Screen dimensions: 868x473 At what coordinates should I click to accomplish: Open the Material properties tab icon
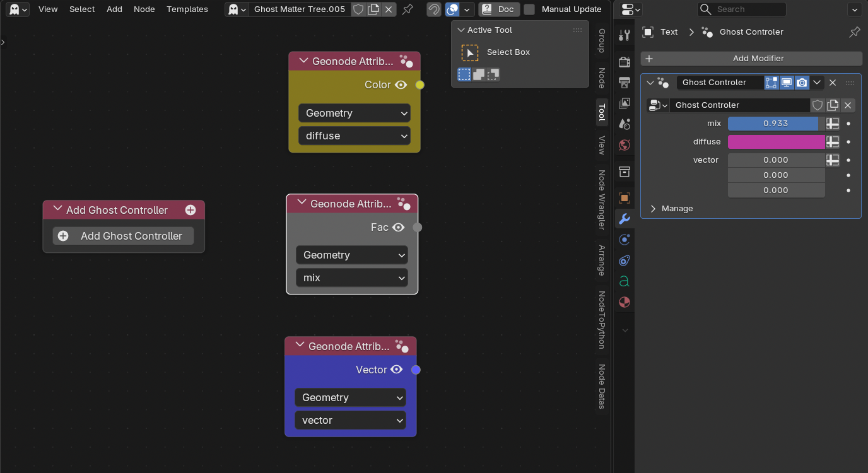625,302
